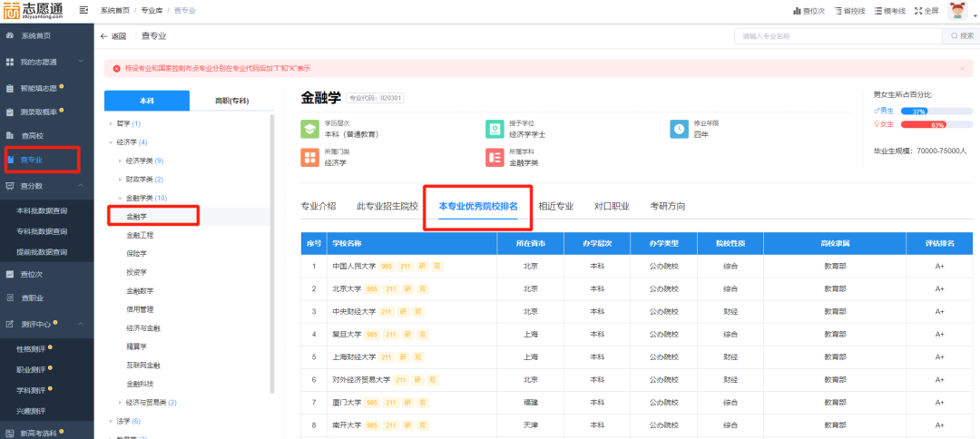Open the 考研方向 tab
Image resolution: width=980 pixels, height=439 pixels.
[x=667, y=206]
